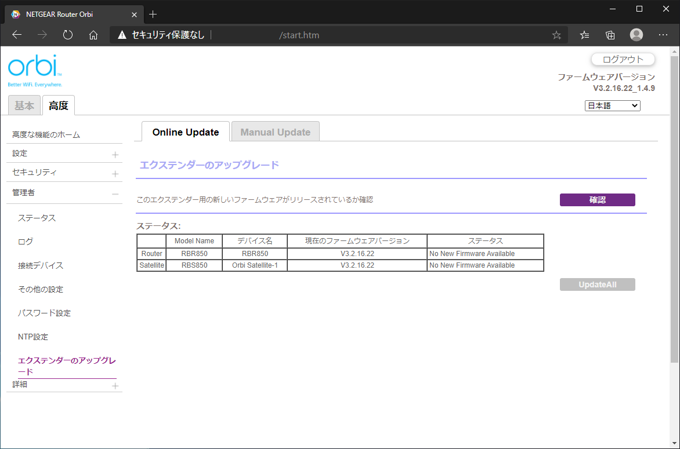Expand the 詳細 sidebar section

115,385
